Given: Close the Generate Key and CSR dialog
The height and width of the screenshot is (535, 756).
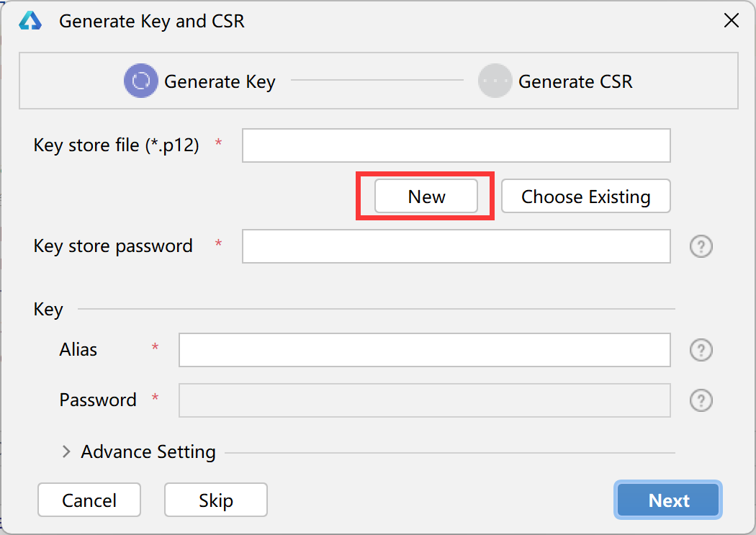Looking at the screenshot, I should click(x=732, y=21).
